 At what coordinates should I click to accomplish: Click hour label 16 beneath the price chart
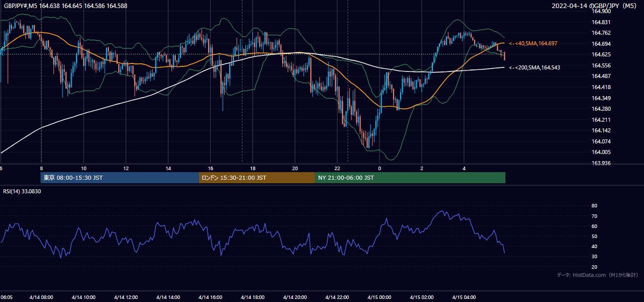(x=211, y=169)
